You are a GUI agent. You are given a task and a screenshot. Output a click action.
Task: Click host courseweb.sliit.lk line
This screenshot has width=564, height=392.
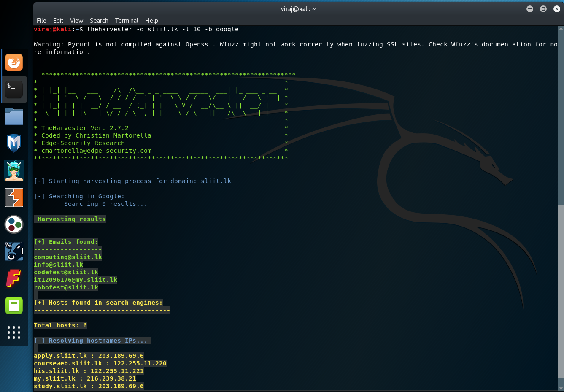pyautogui.click(x=100, y=363)
